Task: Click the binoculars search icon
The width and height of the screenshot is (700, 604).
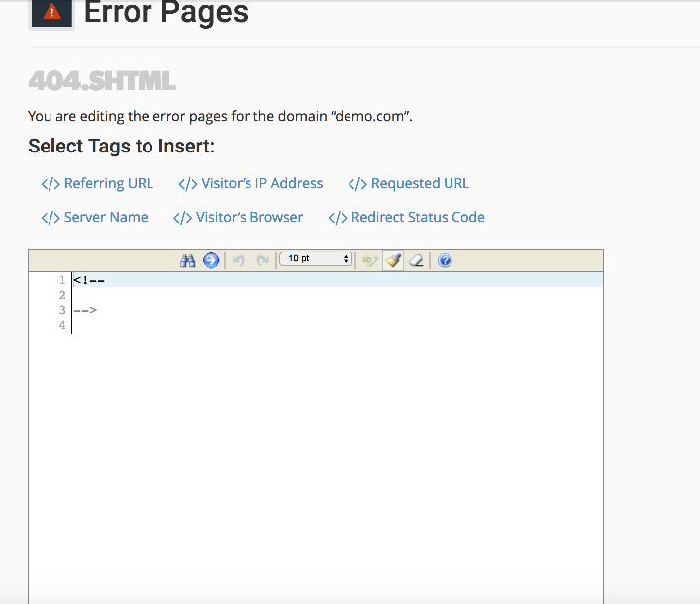Action: pyautogui.click(x=188, y=260)
